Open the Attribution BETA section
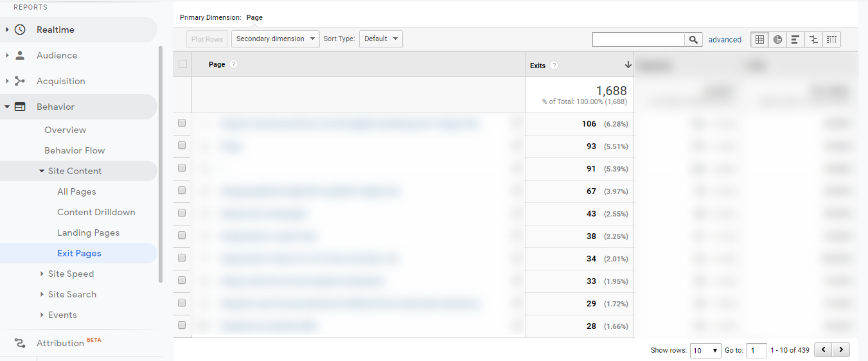The width and height of the screenshot is (868, 361). pos(69,342)
